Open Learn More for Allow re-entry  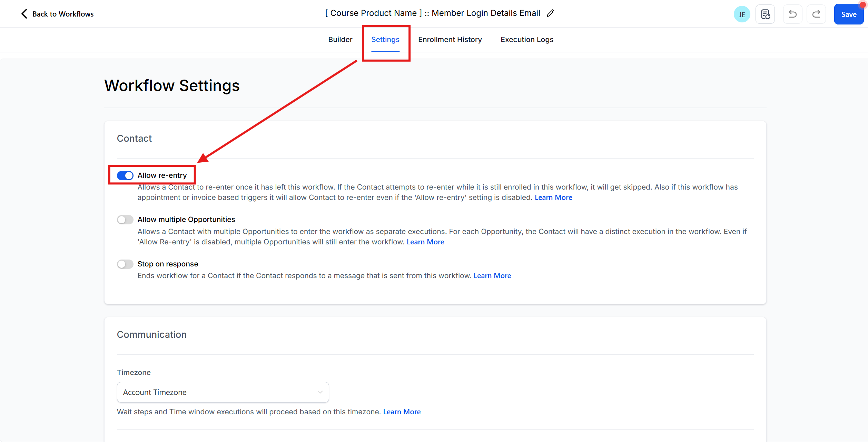tap(553, 197)
